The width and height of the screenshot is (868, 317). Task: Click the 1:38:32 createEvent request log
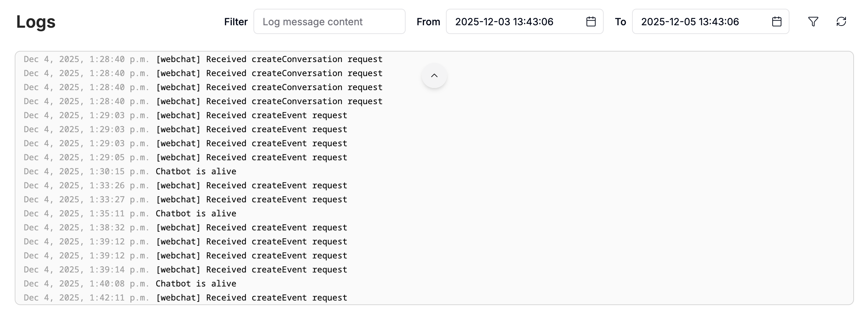click(185, 228)
